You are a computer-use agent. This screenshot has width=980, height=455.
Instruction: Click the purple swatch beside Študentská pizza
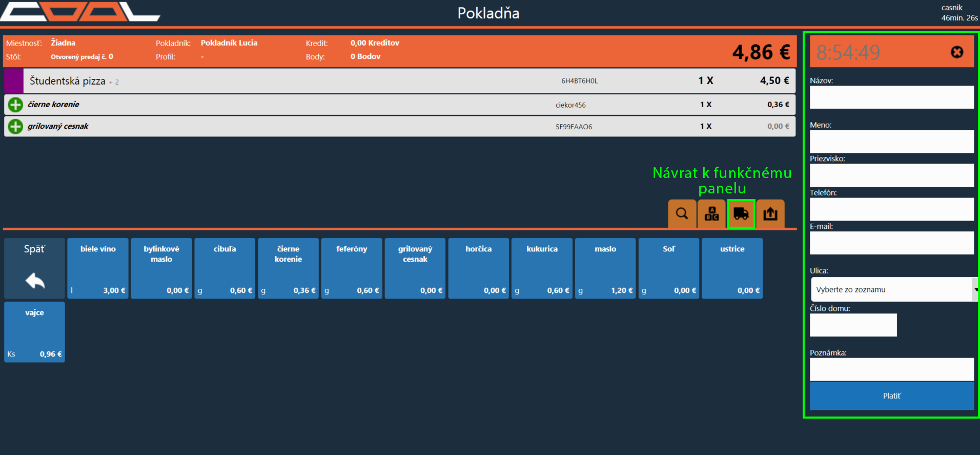pyautogui.click(x=13, y=81)
